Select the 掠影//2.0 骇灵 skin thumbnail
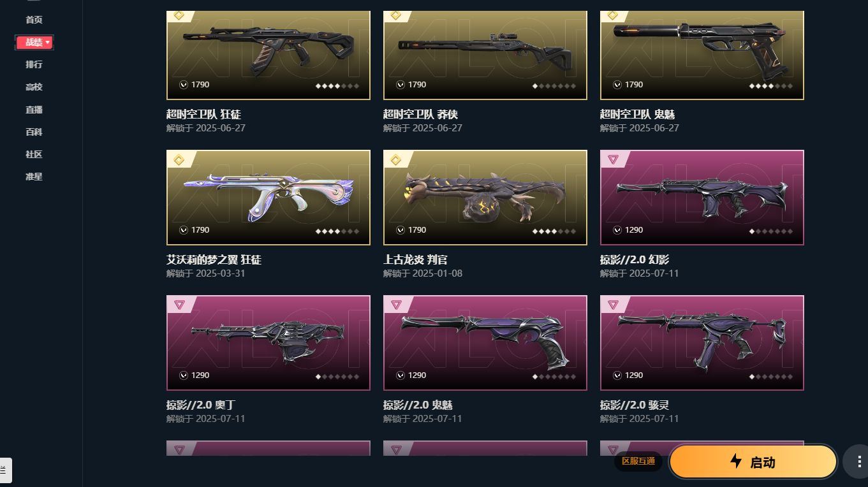The width and height of the screenshot is (868, 487). click(702, 343)
